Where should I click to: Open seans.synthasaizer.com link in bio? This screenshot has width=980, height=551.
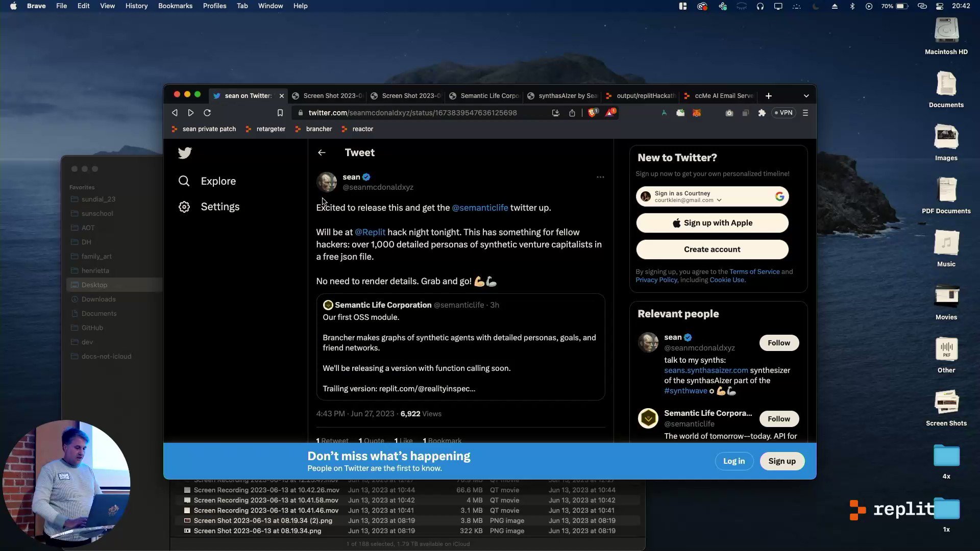coord(706,370)
